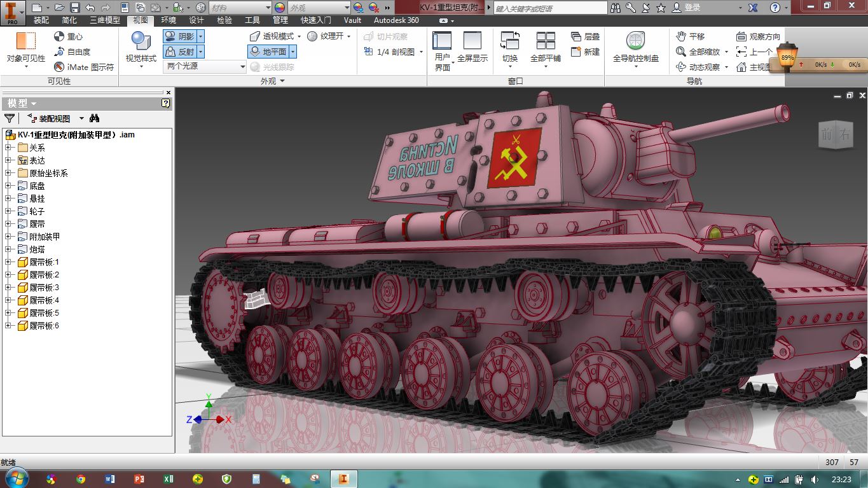Expand the 底盘 tree node

click(8, 186)
